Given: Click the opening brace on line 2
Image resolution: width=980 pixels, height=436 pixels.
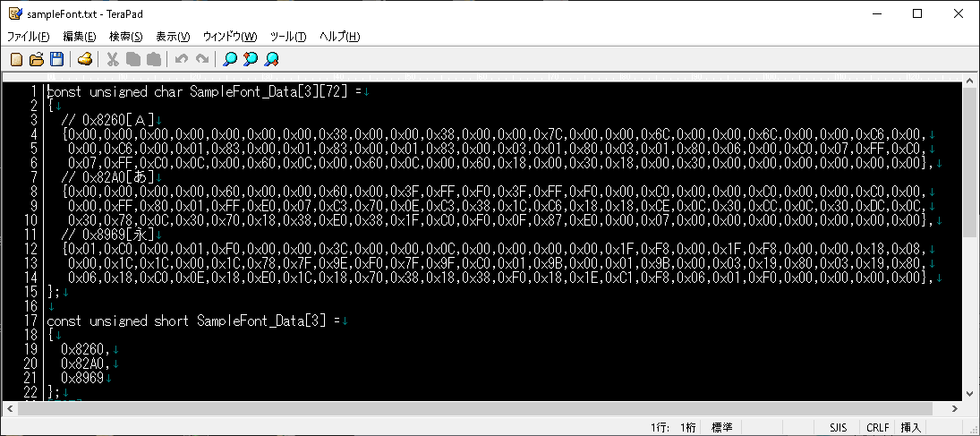Looking at the screenshot, I should [x=51, y=107].
